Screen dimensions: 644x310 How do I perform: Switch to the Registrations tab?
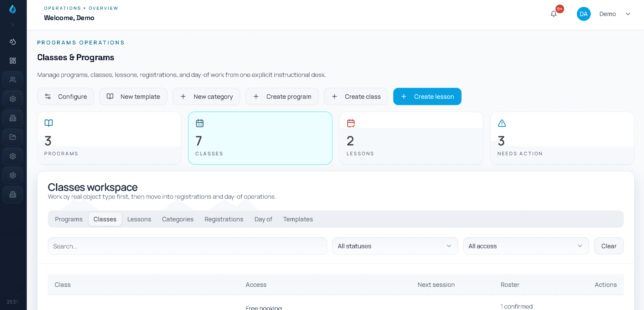(224, 219)
